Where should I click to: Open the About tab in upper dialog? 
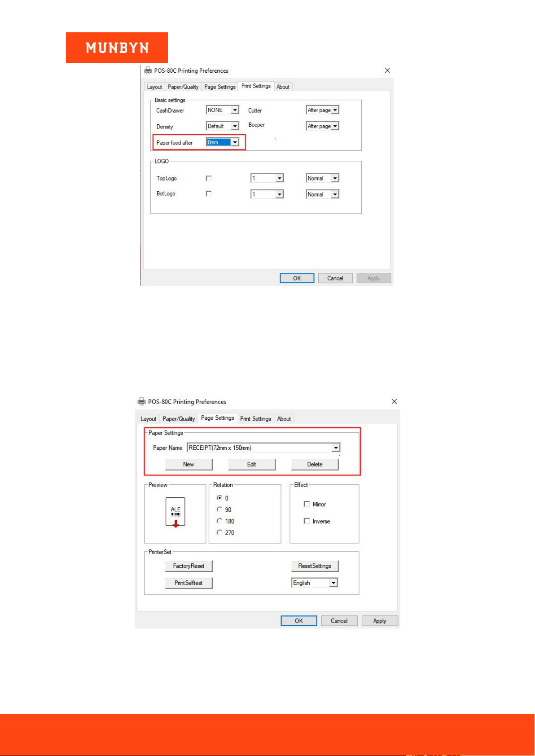point(283,87)
